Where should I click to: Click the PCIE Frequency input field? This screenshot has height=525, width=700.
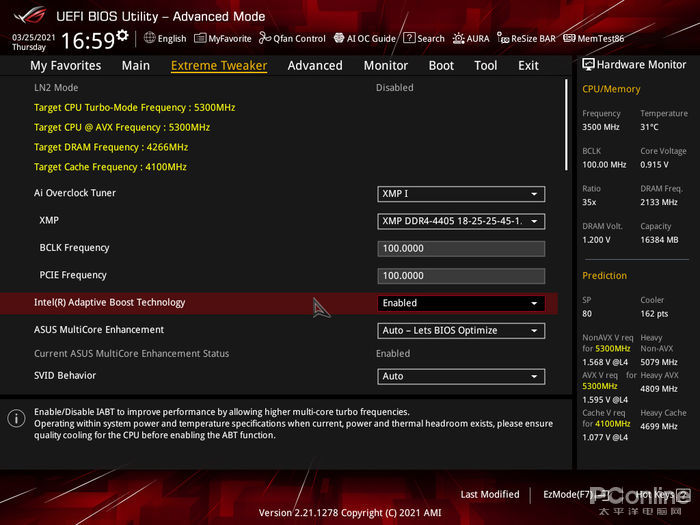point(461,276)
